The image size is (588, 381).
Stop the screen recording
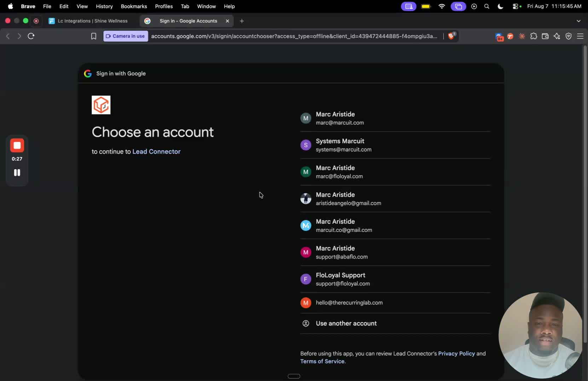[17, 145]
